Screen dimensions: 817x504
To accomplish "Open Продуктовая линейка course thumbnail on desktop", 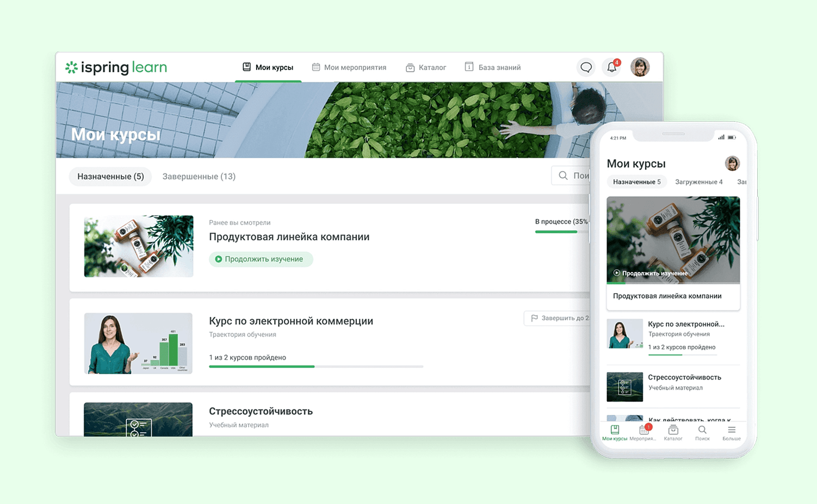I will coord(139,246).
